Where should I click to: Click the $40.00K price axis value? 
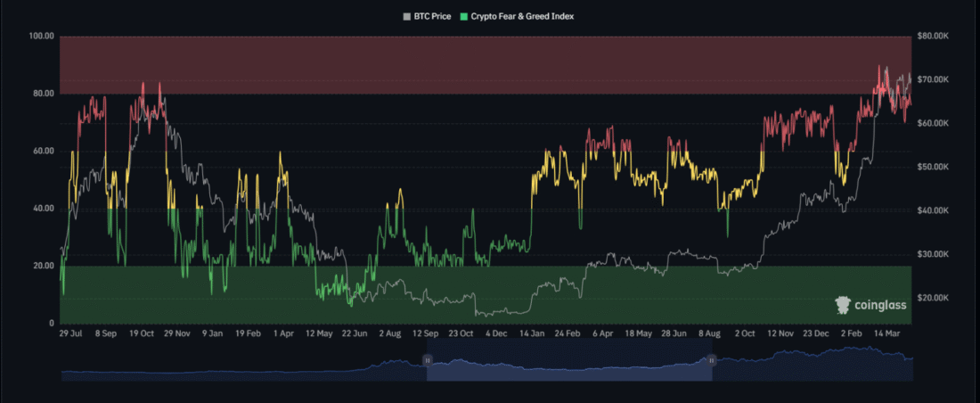click(933, 210)
